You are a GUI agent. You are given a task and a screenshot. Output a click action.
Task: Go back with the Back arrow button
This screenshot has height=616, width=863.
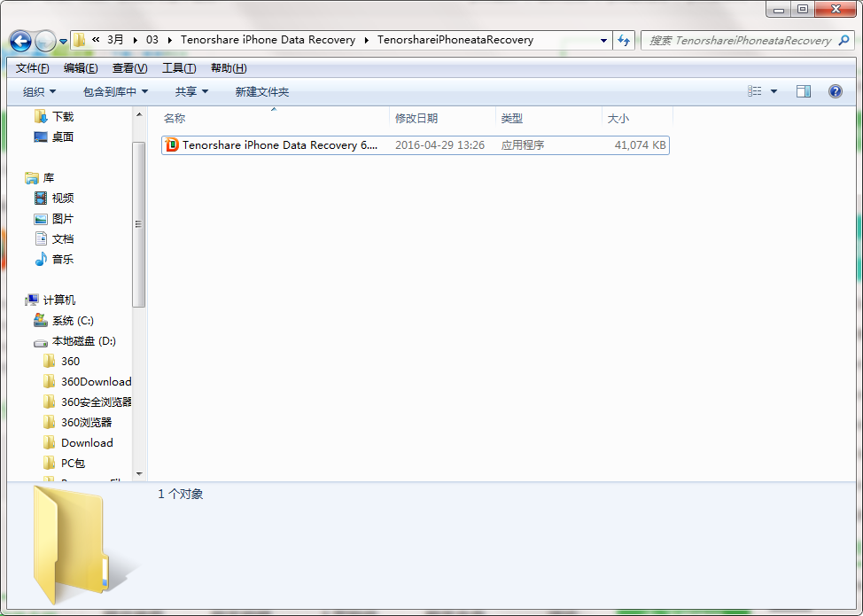(x=20, y=40)
